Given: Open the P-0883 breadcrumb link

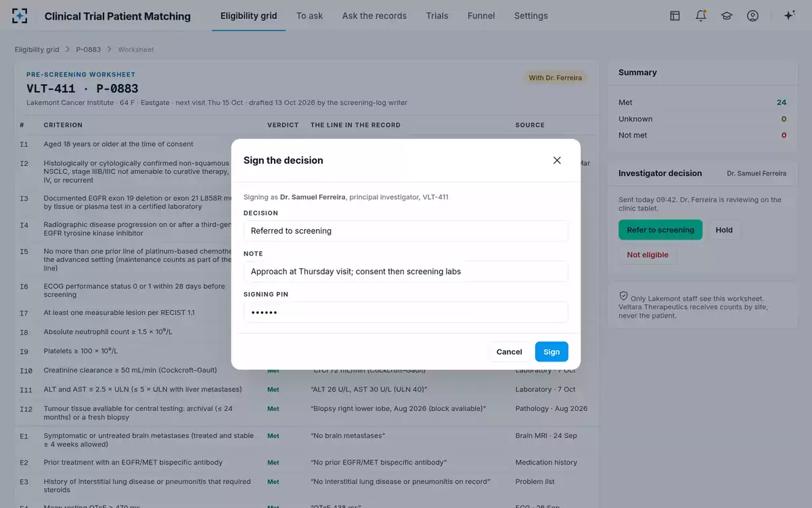Looking at the screenshot, I should (x=88, y=49).
